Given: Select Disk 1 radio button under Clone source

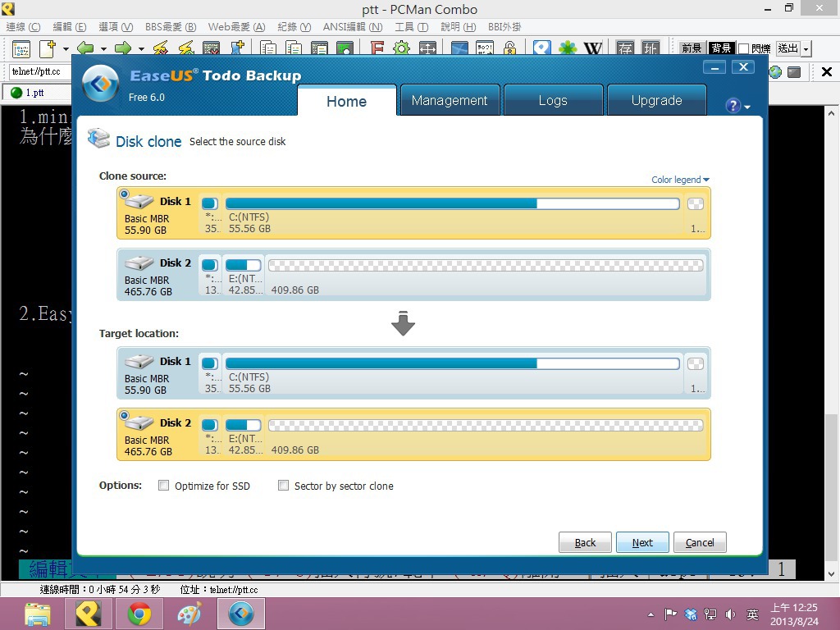Looking at the screenshot, I should (x=125, y=194).
